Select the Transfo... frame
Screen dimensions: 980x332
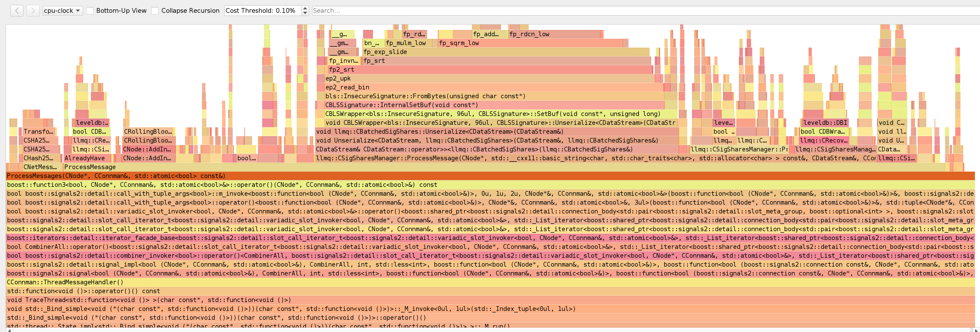click(x=39, y=132)
